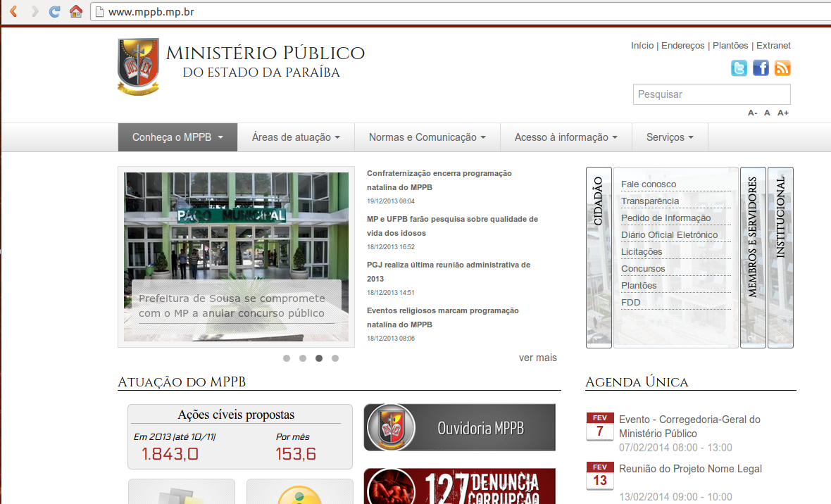Select the fourth slideshow dot
831x504 pixels.
pos(335,358)
